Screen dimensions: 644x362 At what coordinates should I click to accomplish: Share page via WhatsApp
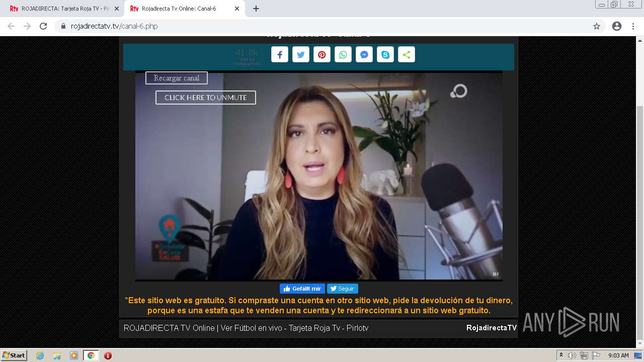(x=343, y=55)
